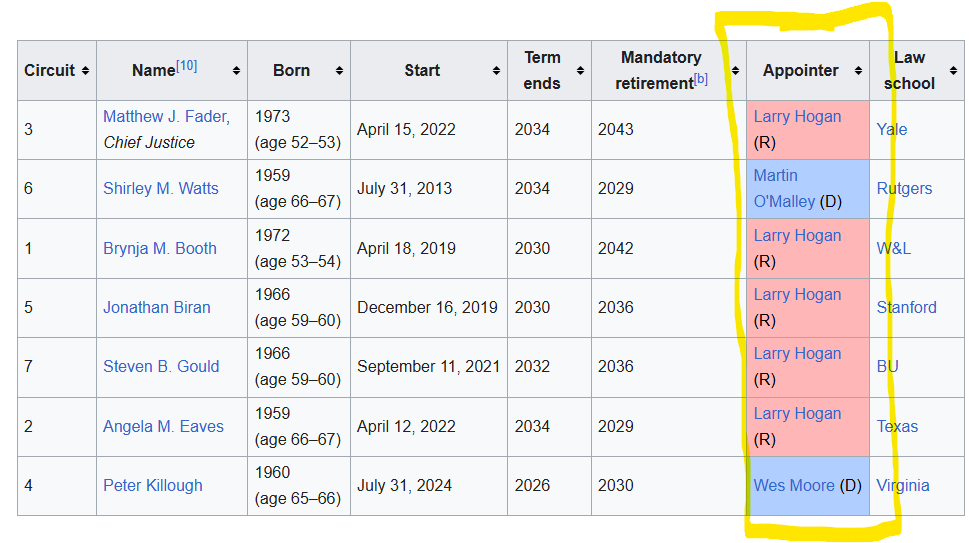969x543 pixels.
Task: Open Stanford law school link
Action: click(907, 308)
